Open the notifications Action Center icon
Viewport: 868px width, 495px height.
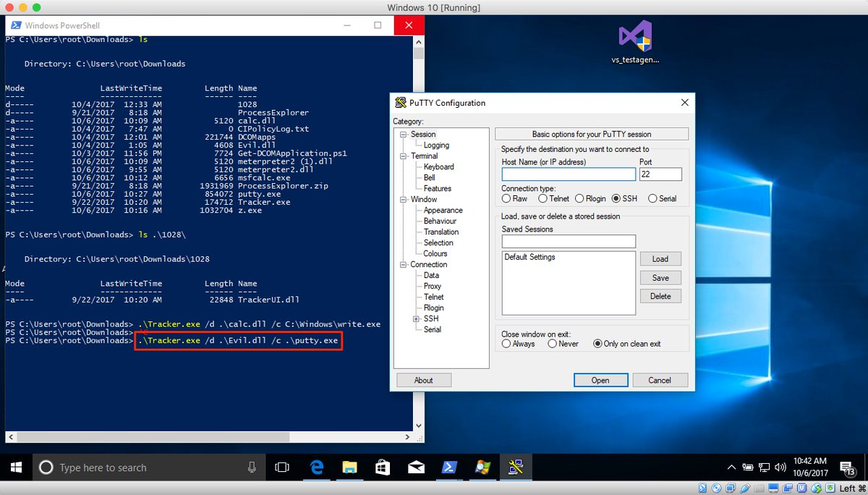[848, 469]
